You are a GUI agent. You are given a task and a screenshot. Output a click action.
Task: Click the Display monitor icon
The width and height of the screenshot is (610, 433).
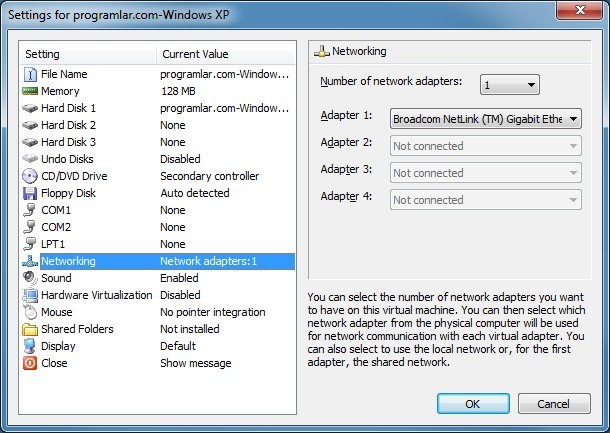[x=30, y=346]
